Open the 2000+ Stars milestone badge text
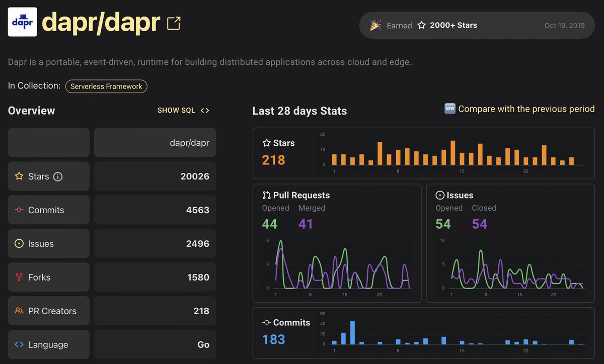The height and width of the screenshot is (364, 604). point(454,25)
